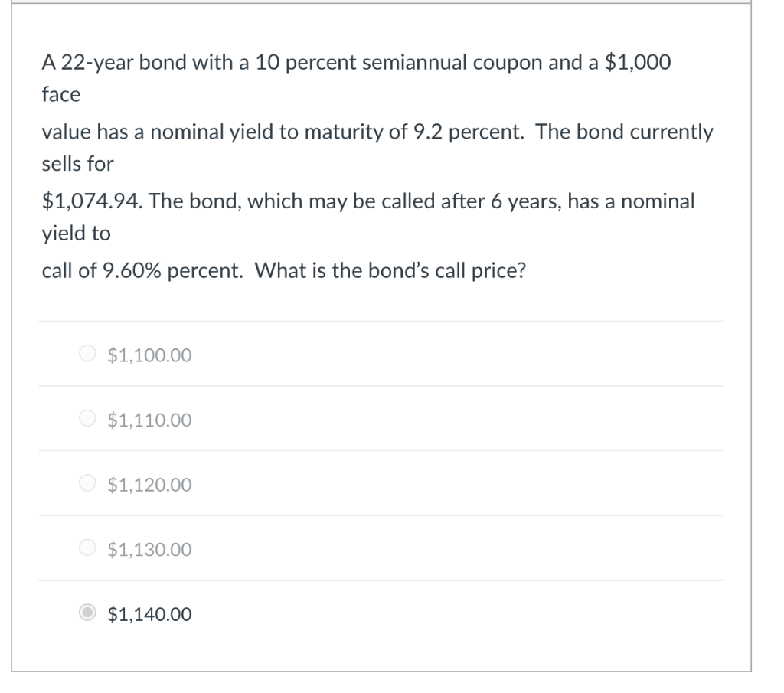The width and height of the screenshot is (784, 693).
Task: Click the 'yield to' line of text
Action: [x=76, y=234]
